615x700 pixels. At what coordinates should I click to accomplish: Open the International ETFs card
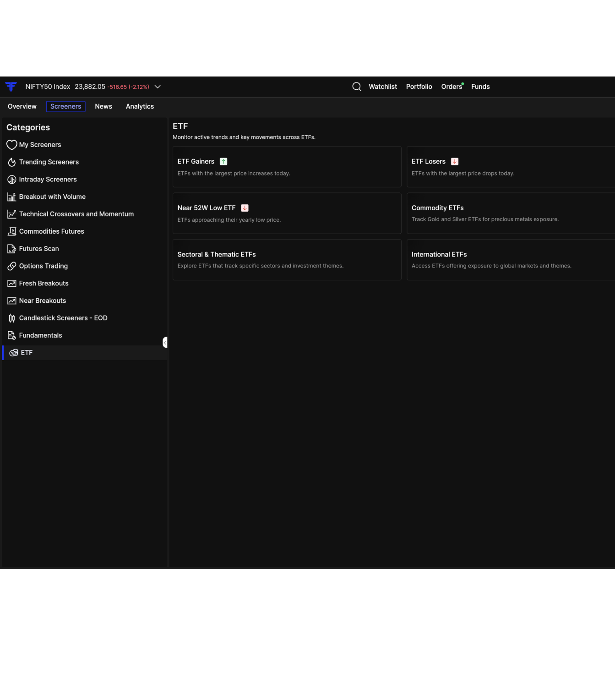click(x=511, y=260)
